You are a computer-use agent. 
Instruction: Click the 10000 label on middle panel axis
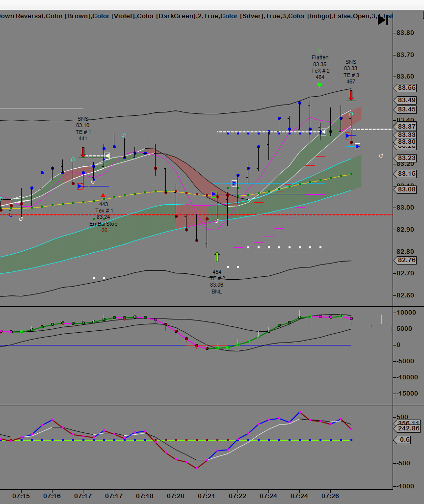coord(406,313)
